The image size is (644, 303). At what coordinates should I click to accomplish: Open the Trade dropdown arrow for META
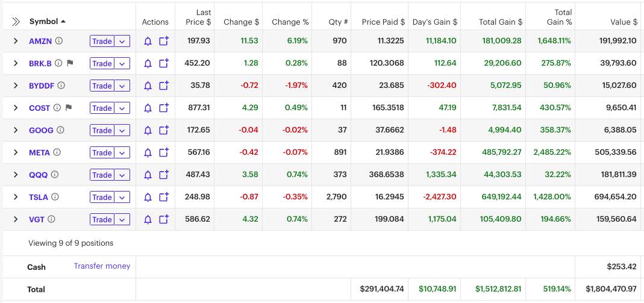pyautogui.click(x=122, y=153)
